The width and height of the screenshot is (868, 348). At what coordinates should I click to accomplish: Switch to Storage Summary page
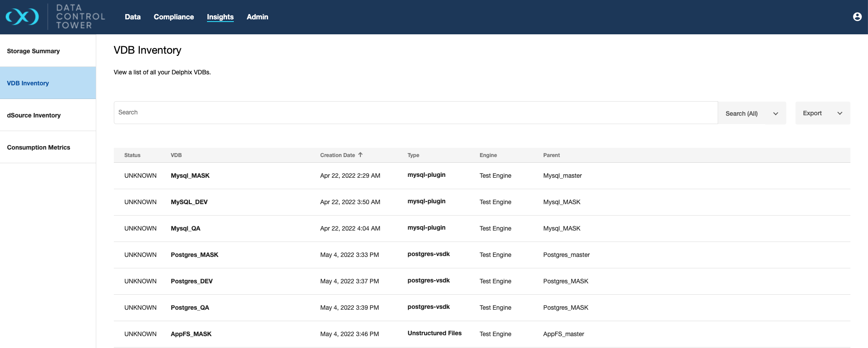pos(33,51)
